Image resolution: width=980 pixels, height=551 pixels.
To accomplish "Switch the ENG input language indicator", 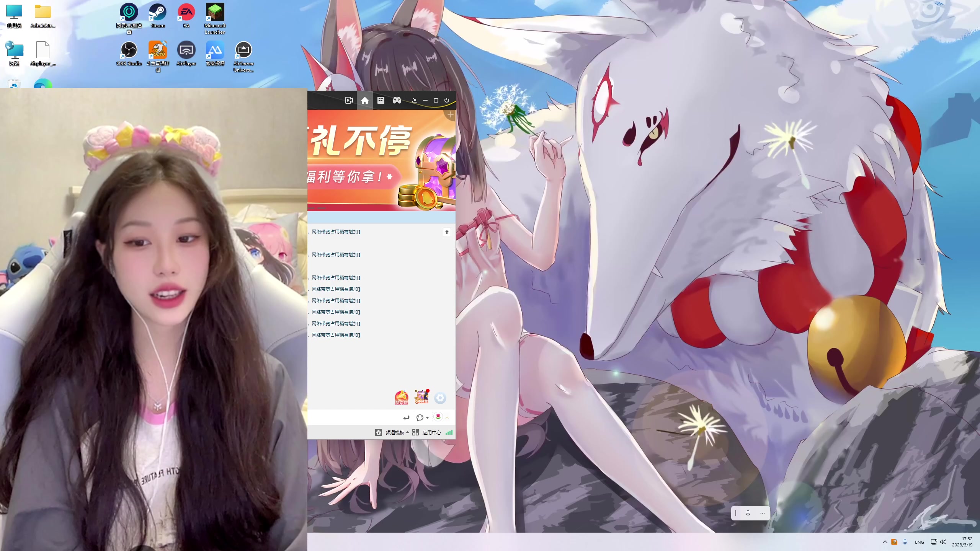I will coord(920,542).
